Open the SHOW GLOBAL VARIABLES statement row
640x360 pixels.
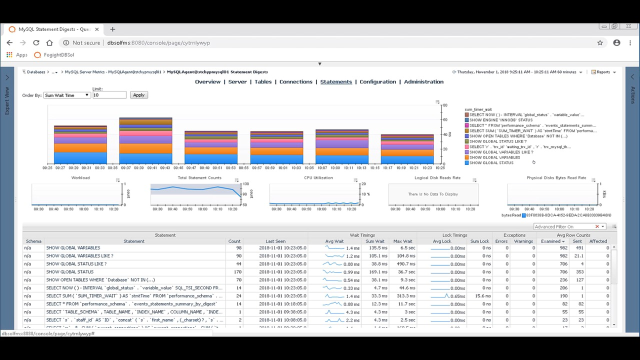point(73,248)
